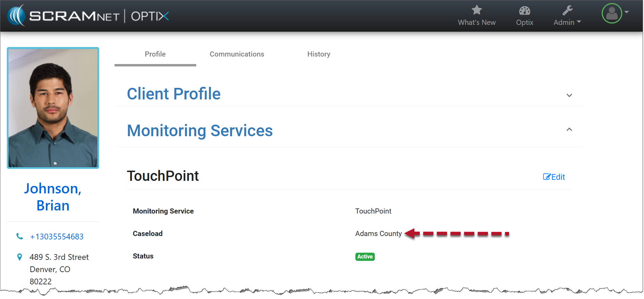Image resolution: width=644 pixels, height=299 pixels.
Task: Click the Admin wrench icon
Action: point(567,11)
